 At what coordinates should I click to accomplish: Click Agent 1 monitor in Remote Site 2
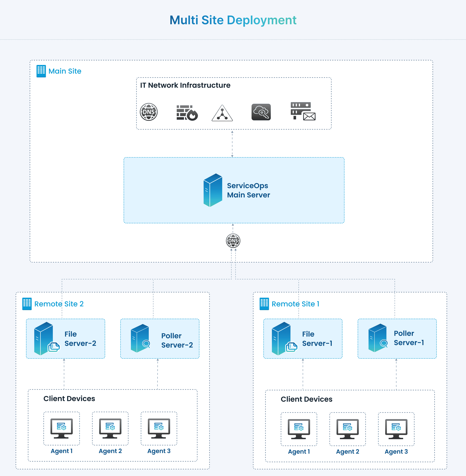(x=62, y=428)
